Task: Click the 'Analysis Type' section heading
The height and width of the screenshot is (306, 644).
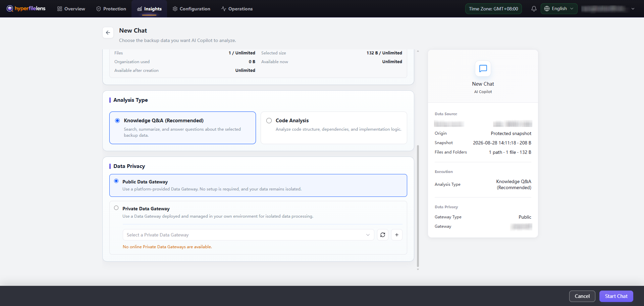Action: 130,100
